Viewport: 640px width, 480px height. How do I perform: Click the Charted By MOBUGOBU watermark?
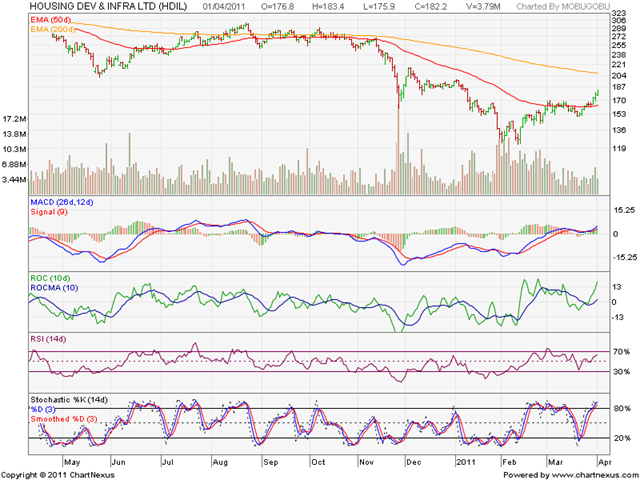click(x=563, y=7)
